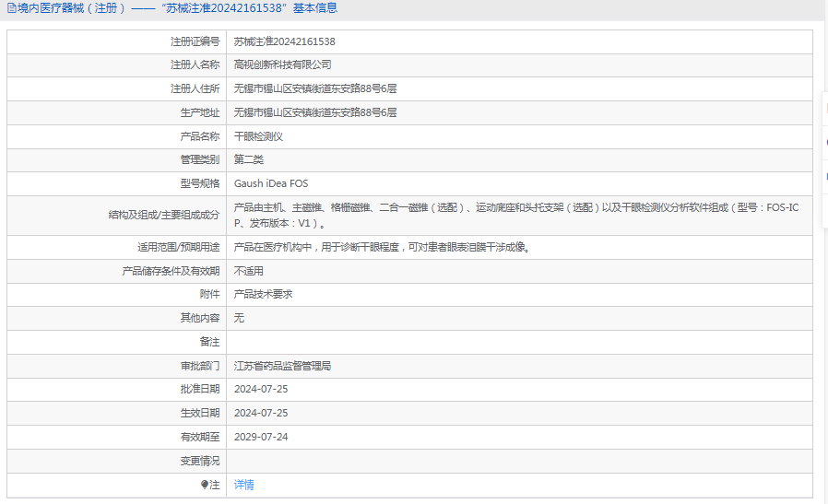Select approving department 江苏省药品监督管理局
This screenshot has height=504, width=828.
click(282, 366)
